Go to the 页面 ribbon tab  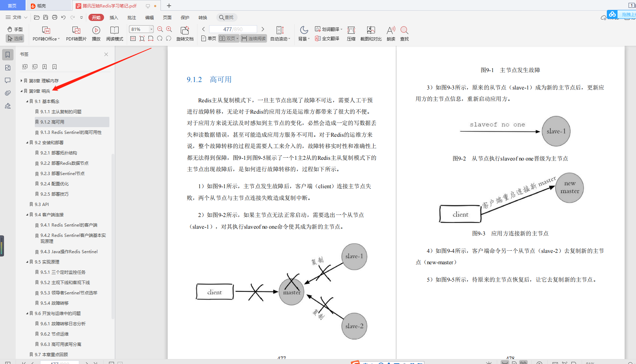[x=167, y=17]
